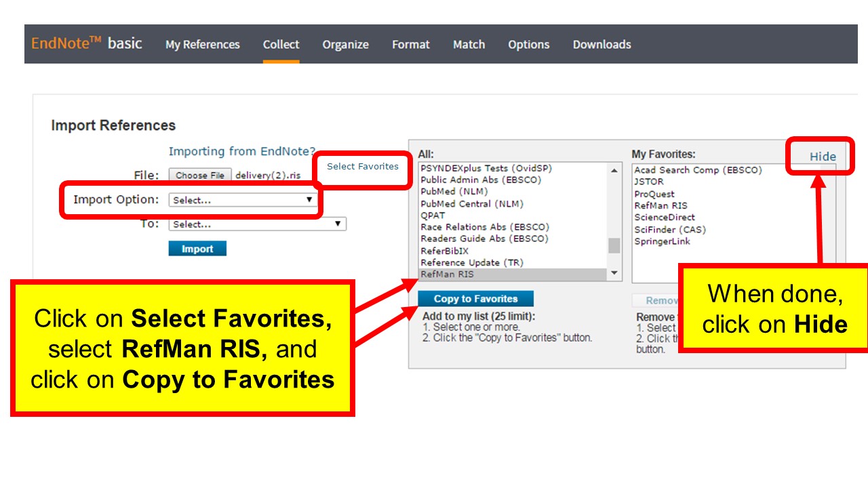
Task: Click the Choose File button
Action: [200, 175]
